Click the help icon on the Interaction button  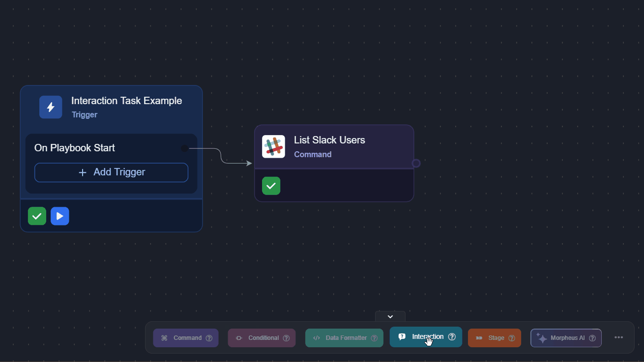tap(452, 337)
